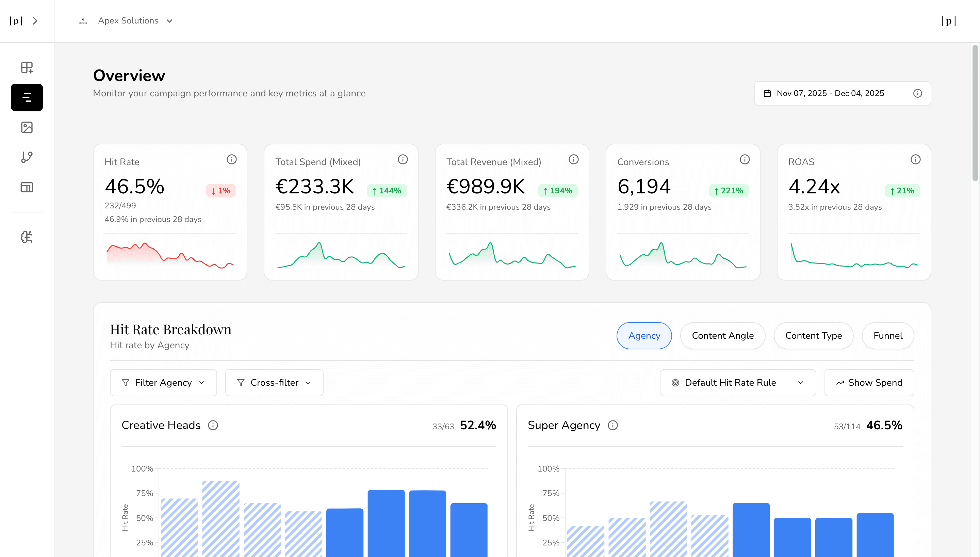Switch breakdown to Content Angle view
Image resolution: width=980 pixels, height=557 pixels.
(722, 335)
